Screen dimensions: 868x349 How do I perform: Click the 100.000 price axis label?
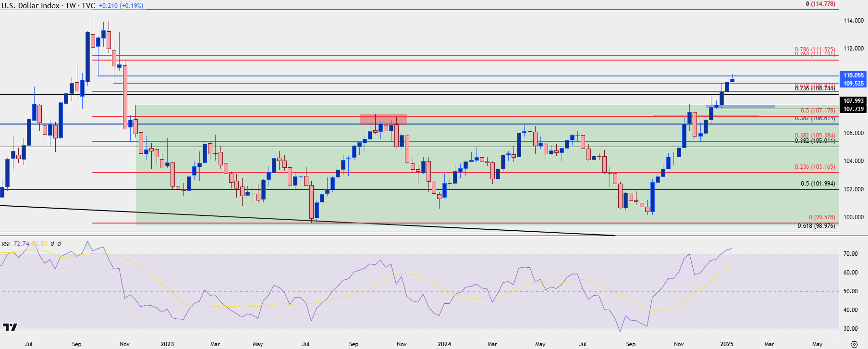point(854,217)
